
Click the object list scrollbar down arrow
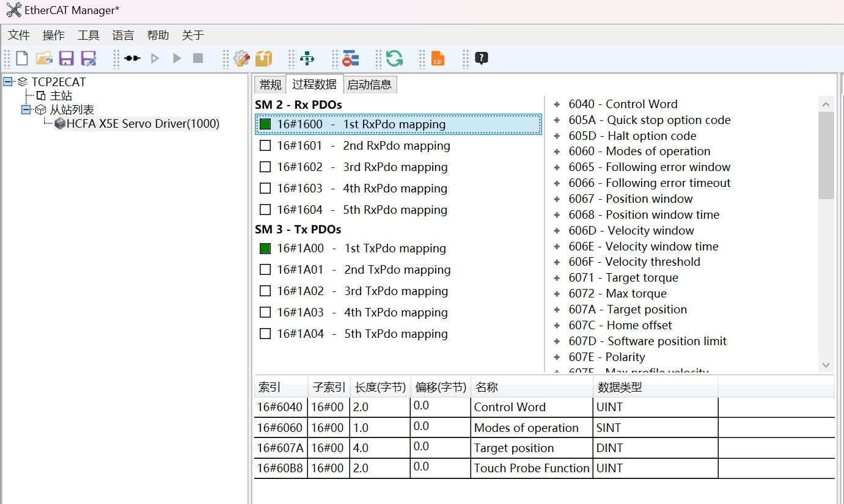(x=826, y=365)
